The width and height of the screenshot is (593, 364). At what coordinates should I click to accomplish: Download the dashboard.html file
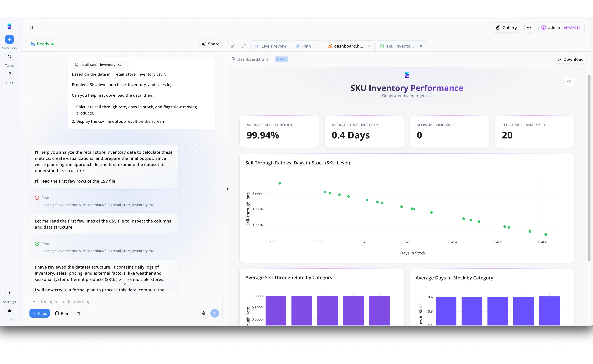click(x=571, y=59)
